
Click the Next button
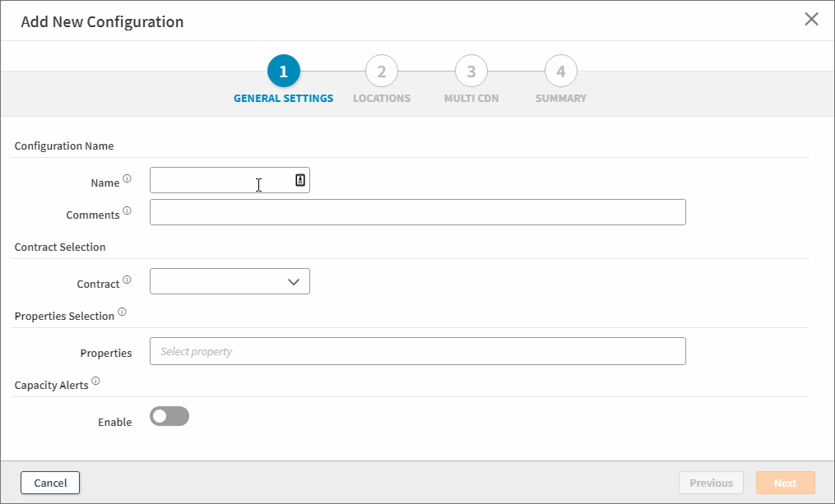tap(785, 483)
